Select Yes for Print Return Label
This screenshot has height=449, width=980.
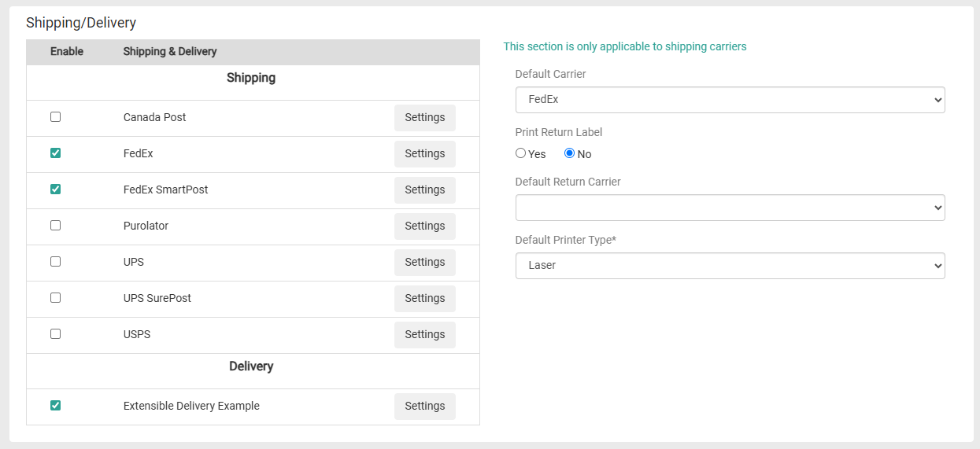(x=520, y=153)
